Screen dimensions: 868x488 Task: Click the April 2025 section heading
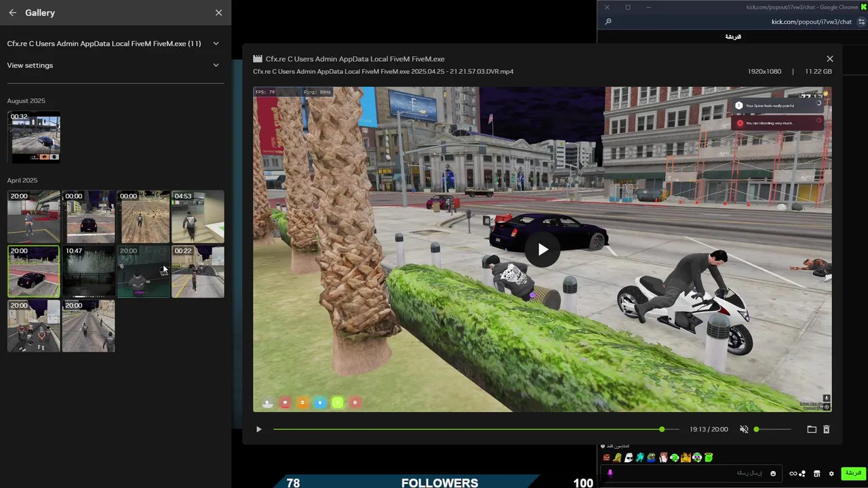(22, 180)
